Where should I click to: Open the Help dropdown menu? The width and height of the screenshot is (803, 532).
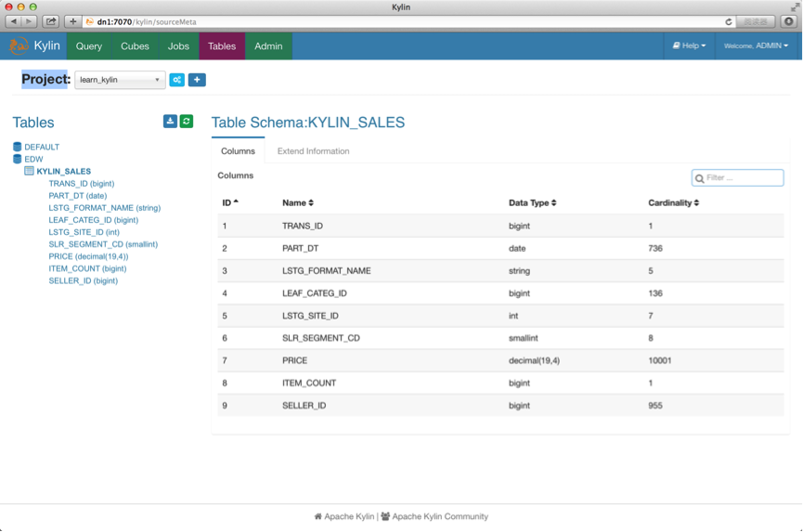pyautogui.click(x=689, y=46)
